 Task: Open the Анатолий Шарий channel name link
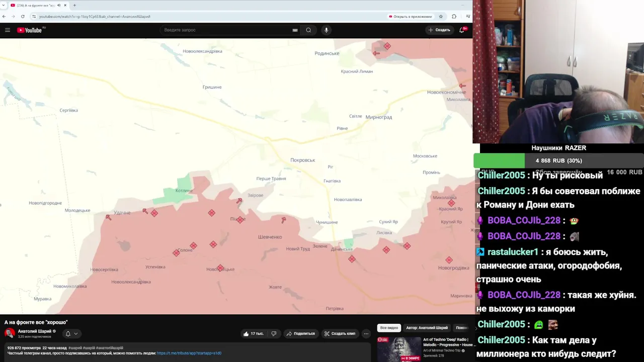[x=35, y=331]
